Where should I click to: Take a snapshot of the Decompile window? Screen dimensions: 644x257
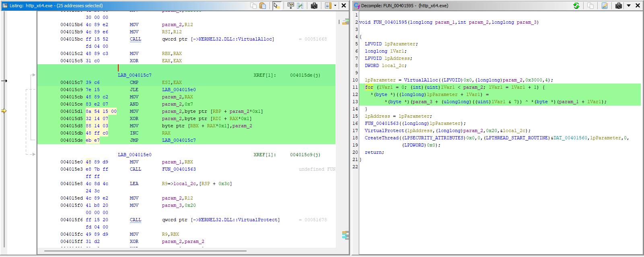point(619,6)
